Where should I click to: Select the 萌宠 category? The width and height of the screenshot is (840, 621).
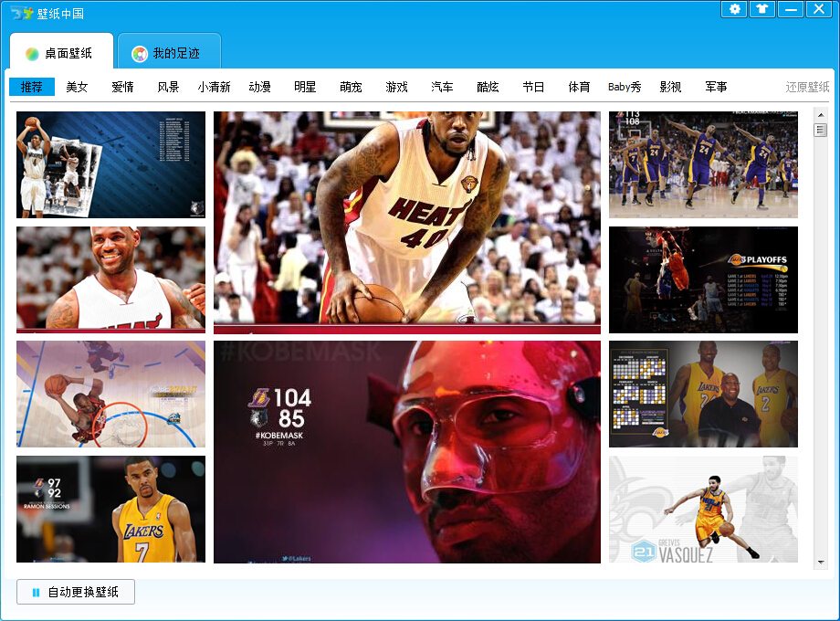point(351,87)
